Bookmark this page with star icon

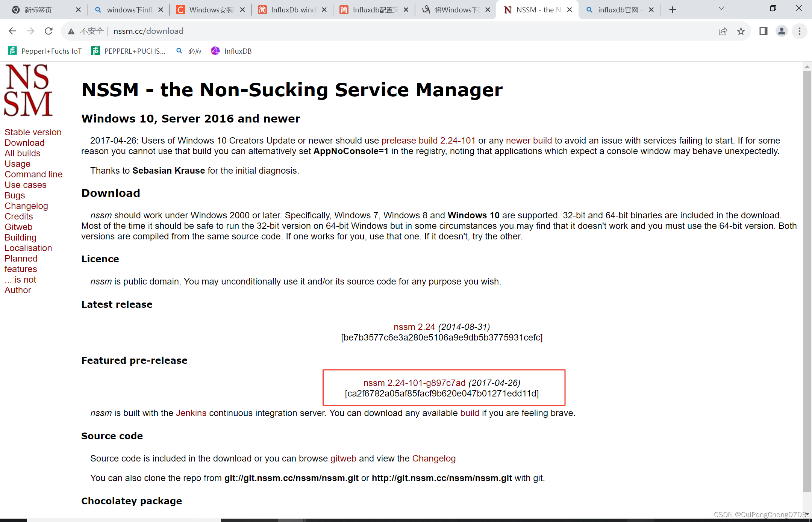pyautogui.click(x=741, y=31)
